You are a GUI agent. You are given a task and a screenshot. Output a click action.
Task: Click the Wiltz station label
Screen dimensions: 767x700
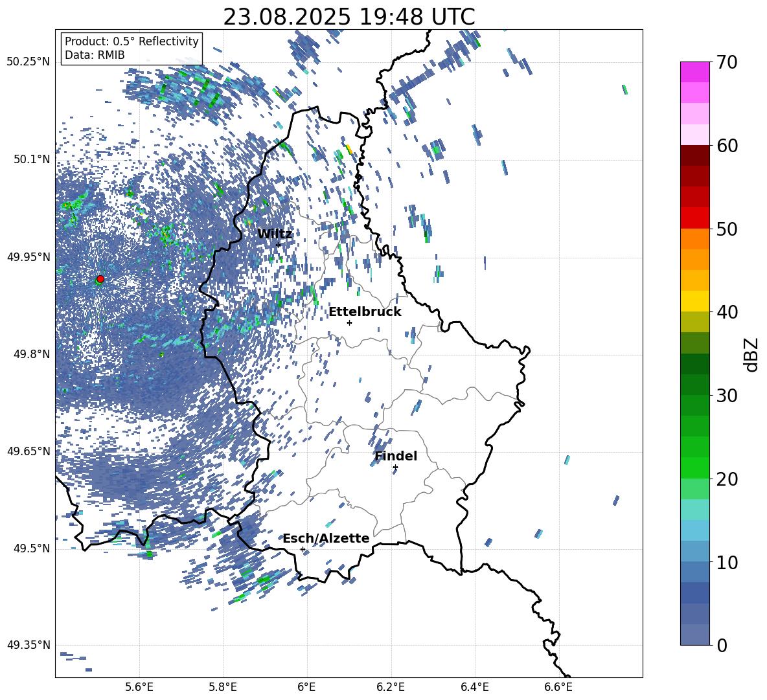pos(275,234)
